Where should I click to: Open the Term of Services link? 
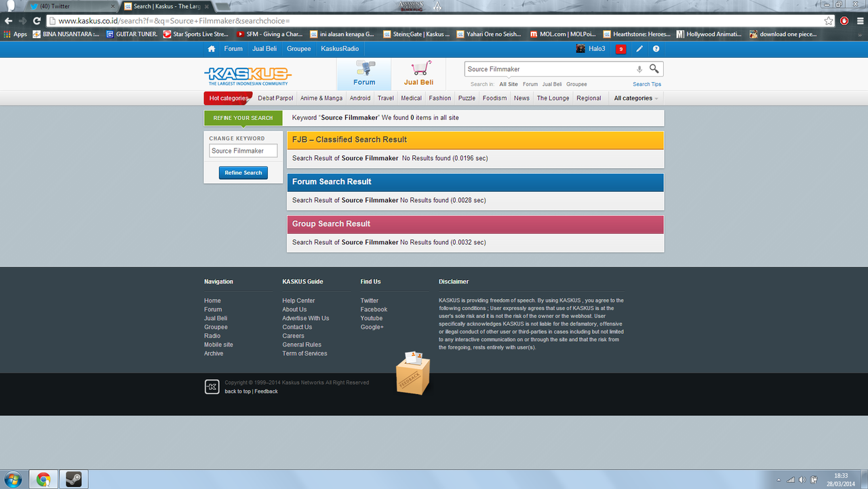[304, 353]
